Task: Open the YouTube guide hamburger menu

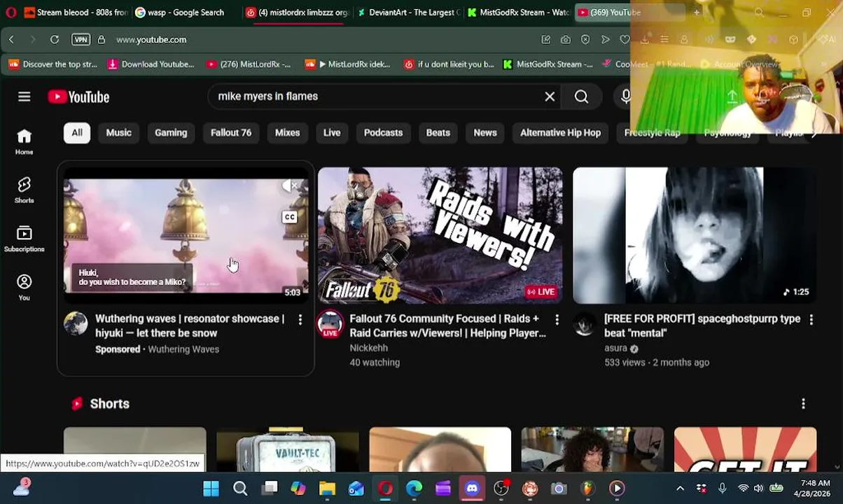Action: (25, 97)
